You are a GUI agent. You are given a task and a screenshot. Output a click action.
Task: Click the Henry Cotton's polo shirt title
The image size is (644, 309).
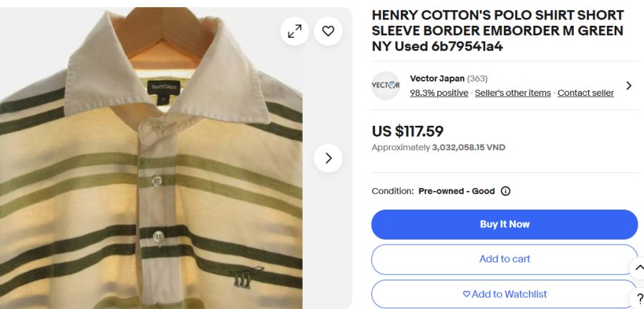pyautogui.click(x=497, y=31)
